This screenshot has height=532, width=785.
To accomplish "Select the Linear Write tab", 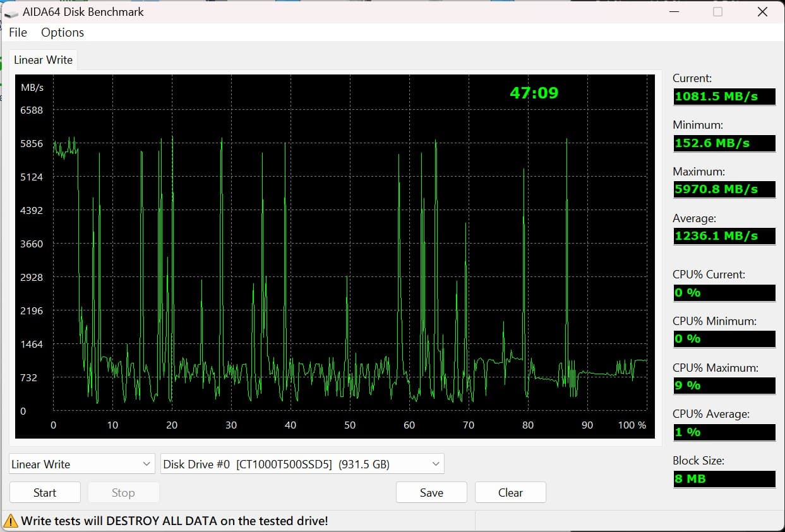I will coord(43,60).
